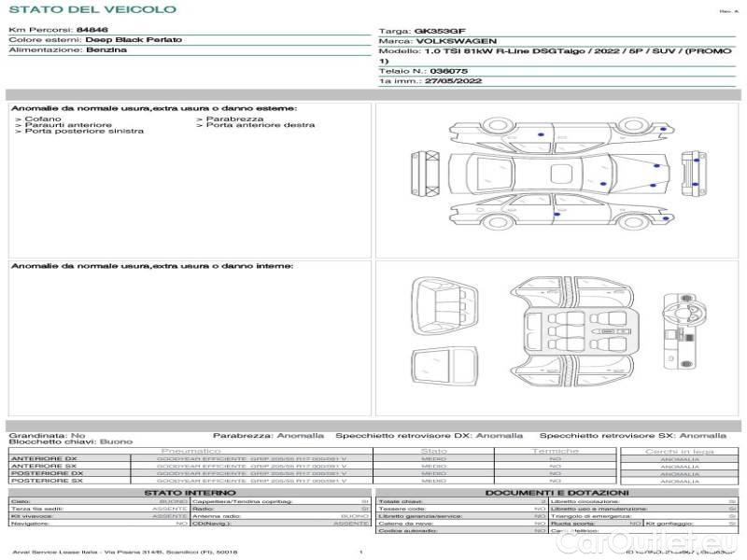
Task: Select the Parabrezza entry in exterior anomalies list
Action: point(234,119)
